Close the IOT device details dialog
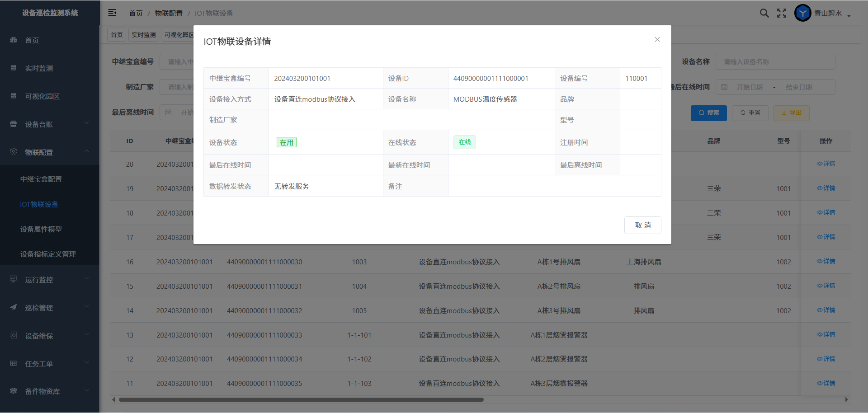868x413 pixels. pyautogui.click(x=657, y=40)
